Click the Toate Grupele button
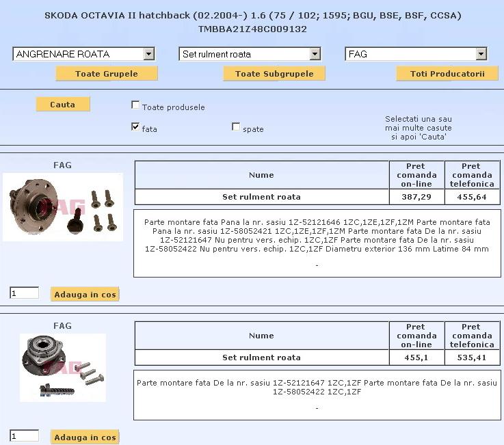This screenshot has width=504, height=445. click(107, 73)
